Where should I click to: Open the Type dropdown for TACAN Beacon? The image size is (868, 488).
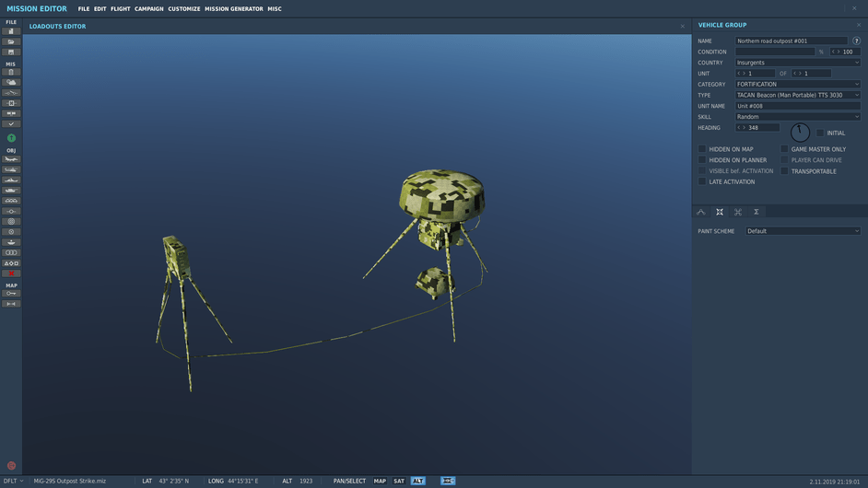click(797, 95)
